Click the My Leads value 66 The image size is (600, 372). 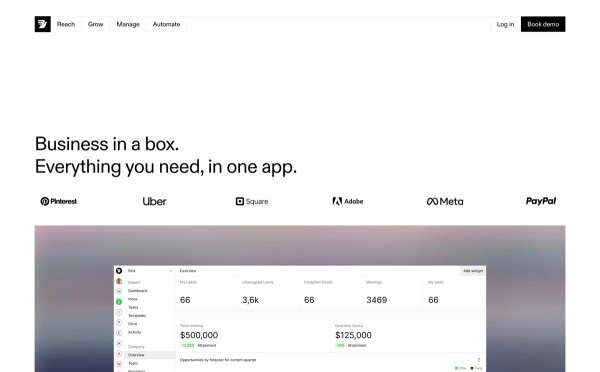[185, 300]
